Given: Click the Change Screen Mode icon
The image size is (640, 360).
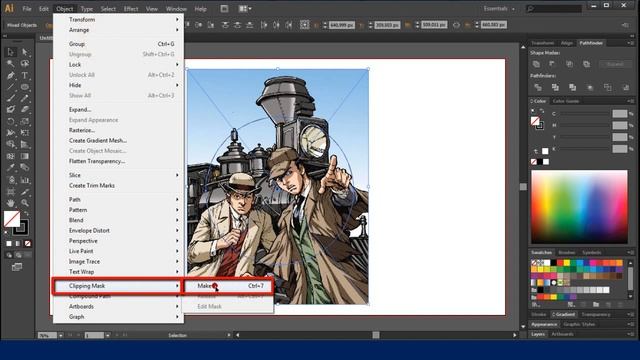Looking at the screenshot, I should click(17, 267).
